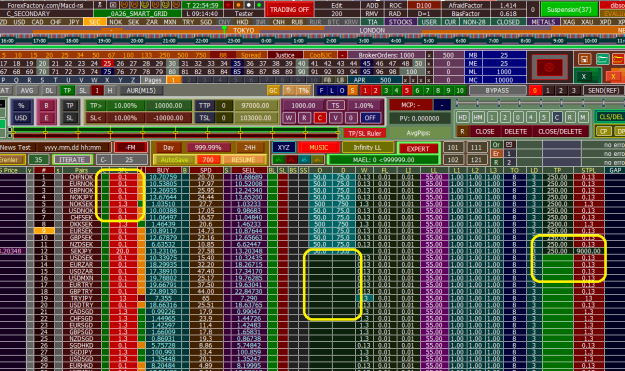Click the ITERATE button
The image size is (625, 371).
point(72,160)
